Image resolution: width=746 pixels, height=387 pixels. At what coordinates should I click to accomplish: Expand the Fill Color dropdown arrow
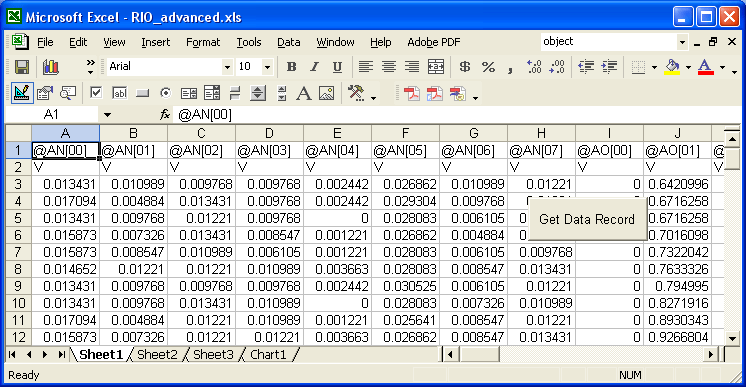click(x=688, y=67)
